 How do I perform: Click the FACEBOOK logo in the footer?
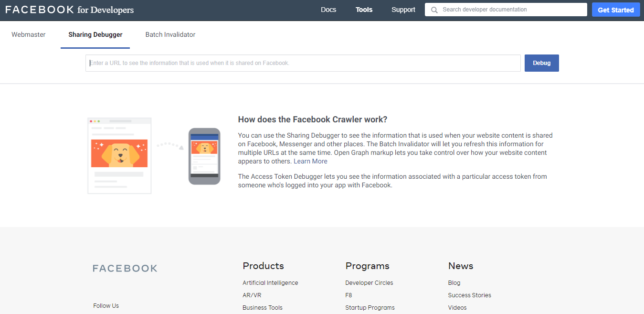click(x=125, y=268)
